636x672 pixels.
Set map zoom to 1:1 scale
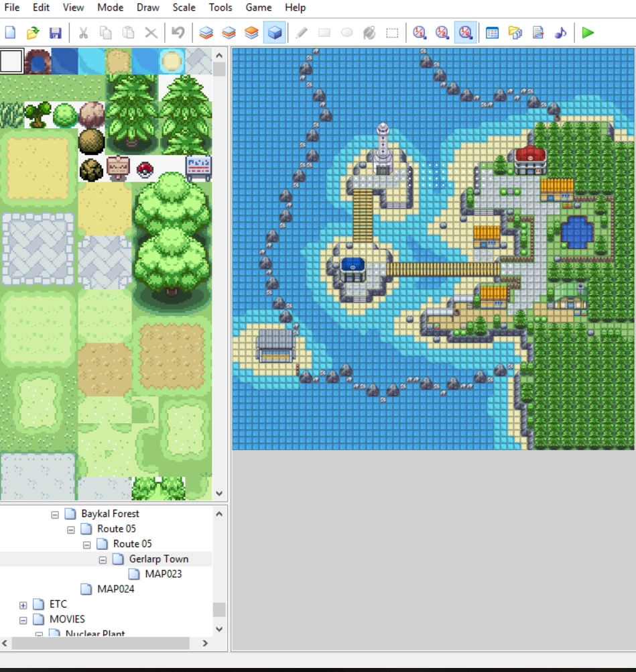click(420, 33)
